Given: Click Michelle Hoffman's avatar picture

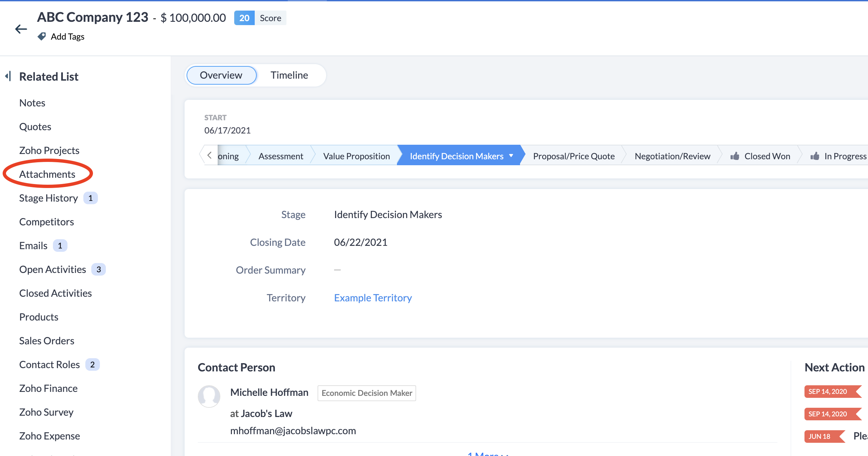Looking at the screenshot, I should (x=209, y=396).
